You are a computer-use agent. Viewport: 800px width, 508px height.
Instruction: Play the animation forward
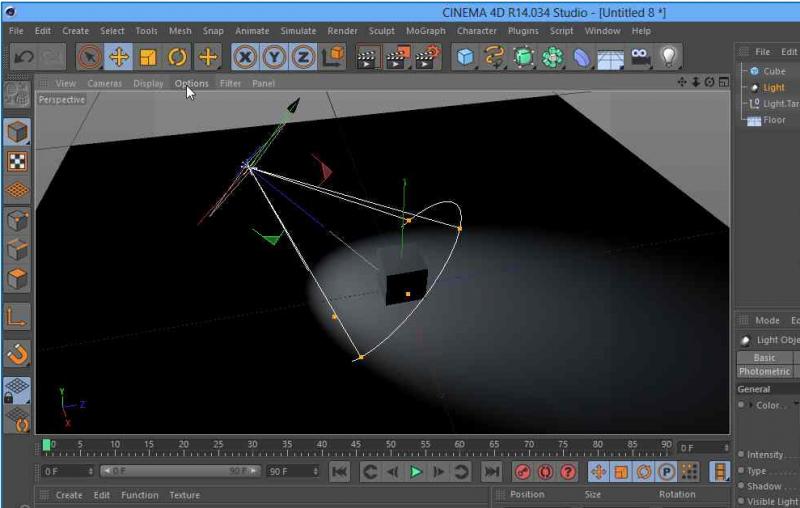coord(415,472)
